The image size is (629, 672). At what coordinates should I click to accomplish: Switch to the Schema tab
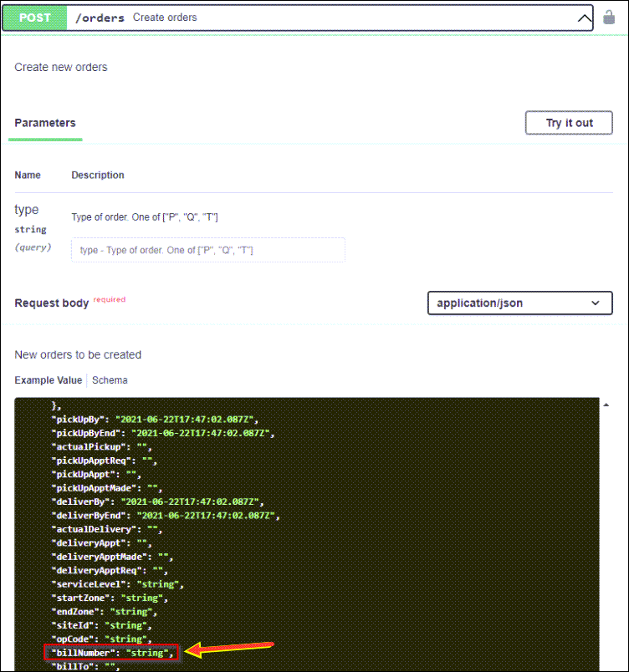click(110, 380)
